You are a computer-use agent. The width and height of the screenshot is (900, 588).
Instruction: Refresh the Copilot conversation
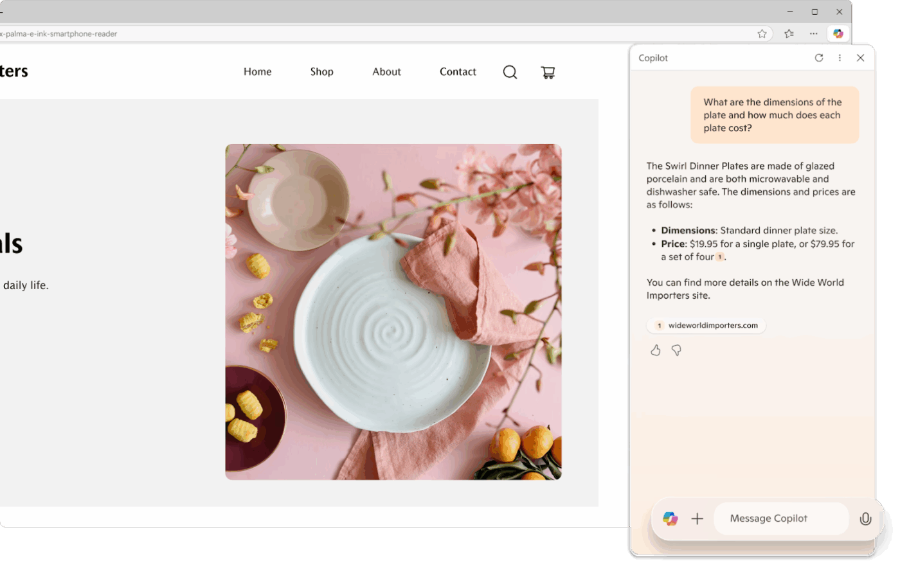pyautogui.click(x=819, y=58)
